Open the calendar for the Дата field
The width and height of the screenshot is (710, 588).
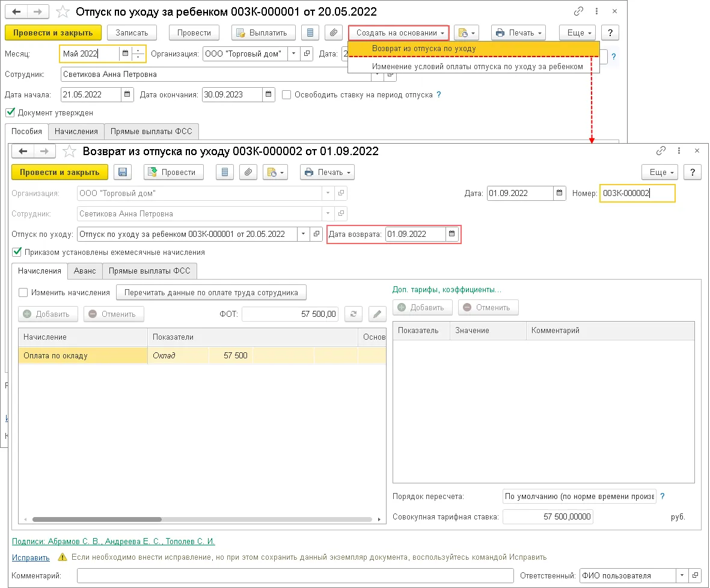pyautogui.click(x=559, y=193)
